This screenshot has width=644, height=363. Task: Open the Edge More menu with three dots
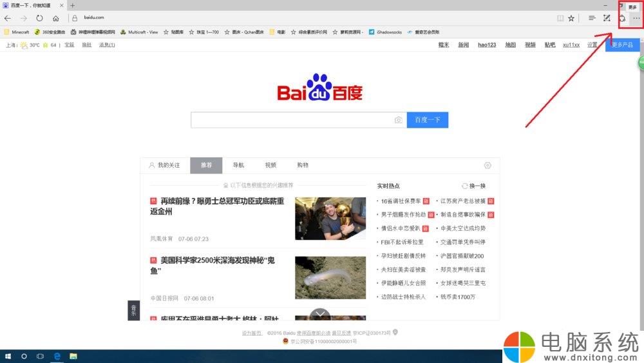[636, 18]
